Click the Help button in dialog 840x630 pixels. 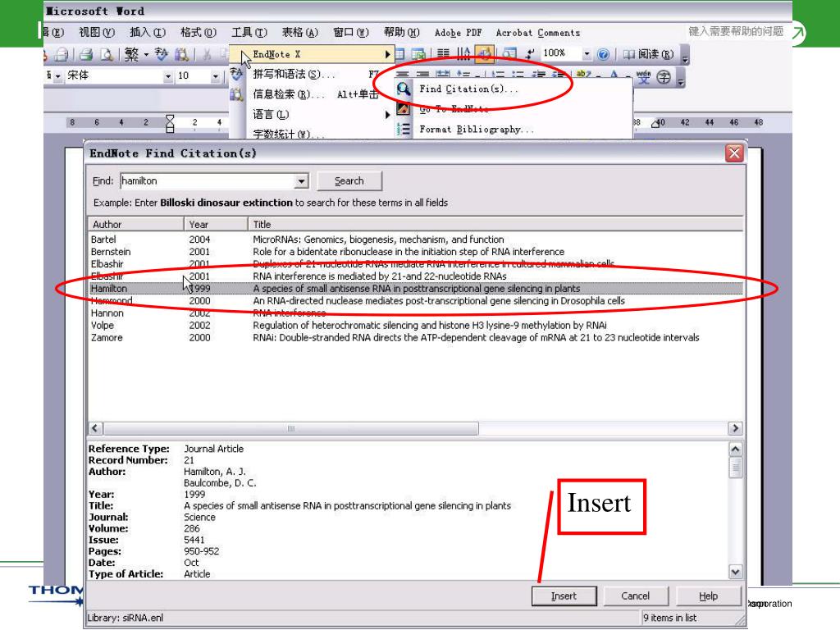pos(708,596)
